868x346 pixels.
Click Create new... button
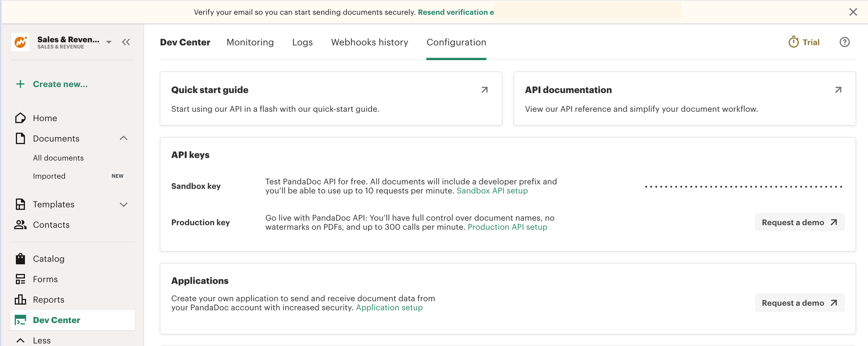point(60,84)
